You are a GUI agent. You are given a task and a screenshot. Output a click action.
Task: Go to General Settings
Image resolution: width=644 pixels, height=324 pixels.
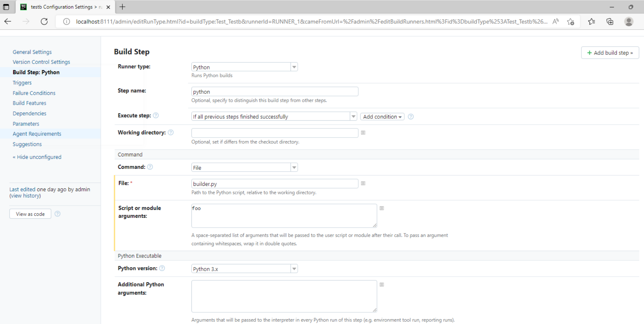(x=32, y=52)
